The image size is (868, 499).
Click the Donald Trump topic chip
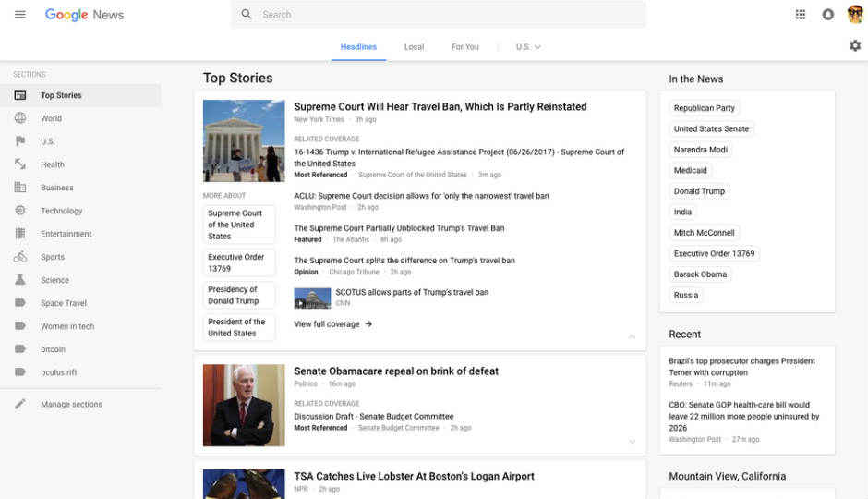[x=699, y=191]
